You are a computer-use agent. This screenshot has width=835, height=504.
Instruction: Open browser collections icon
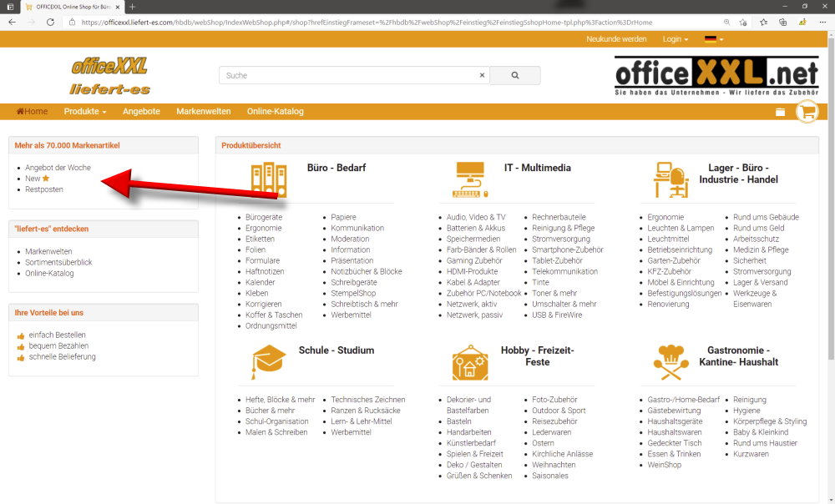click(x=783, y=23)
